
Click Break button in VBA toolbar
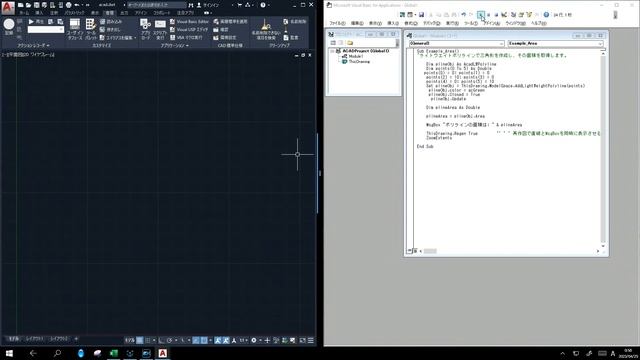(489, 15)
